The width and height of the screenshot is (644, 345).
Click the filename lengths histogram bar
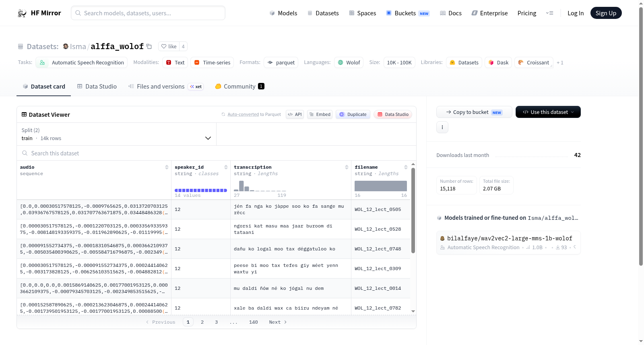(381, 186)
